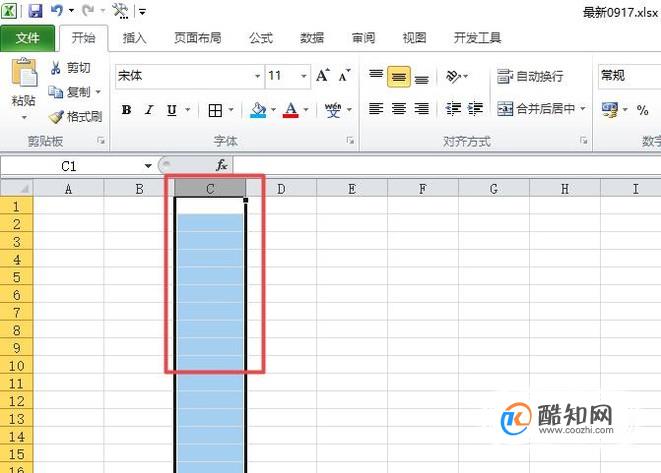Expand the font color palette arrow
The image size is (661, 473).
point(306,110)
